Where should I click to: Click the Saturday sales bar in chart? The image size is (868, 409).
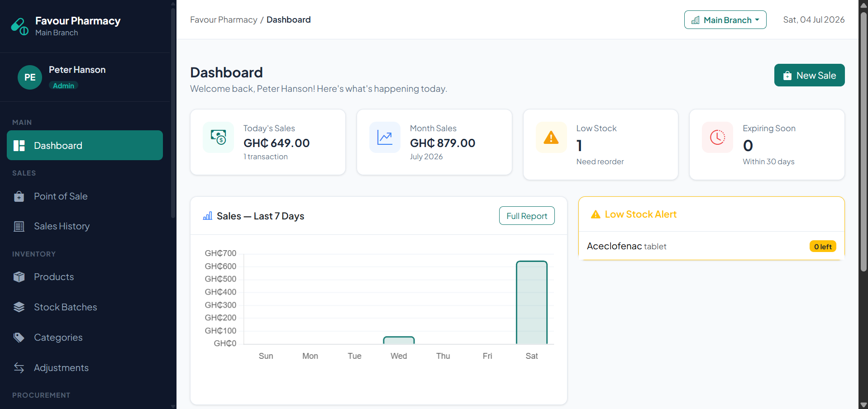click(532, 303)
